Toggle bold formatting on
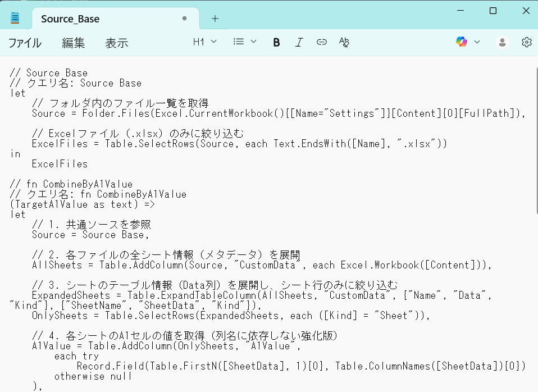This screenshot has height=392, width=538. [276, 42]
